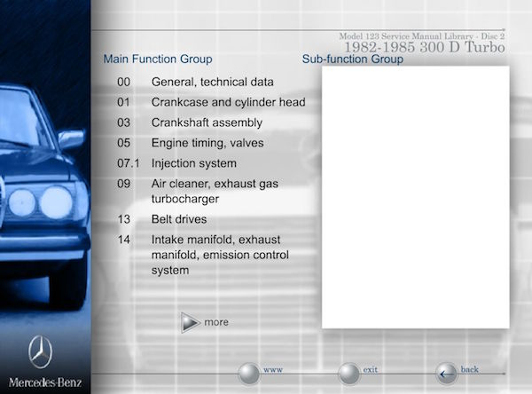Click group number 13
This screenshot has height=394, width=532.
(x=124, y=219)
